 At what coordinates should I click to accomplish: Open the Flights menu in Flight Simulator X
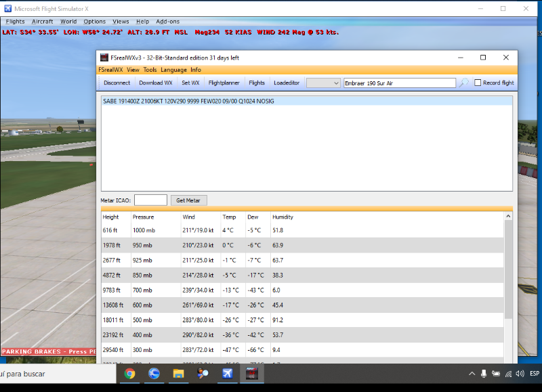click(15, 22)
